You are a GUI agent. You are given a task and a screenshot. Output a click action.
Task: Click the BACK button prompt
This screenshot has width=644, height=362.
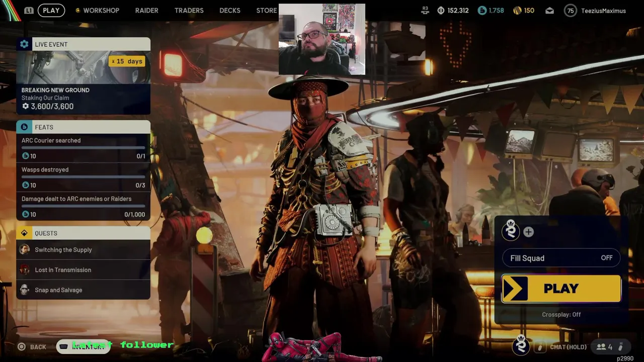[x=32, y=347]
